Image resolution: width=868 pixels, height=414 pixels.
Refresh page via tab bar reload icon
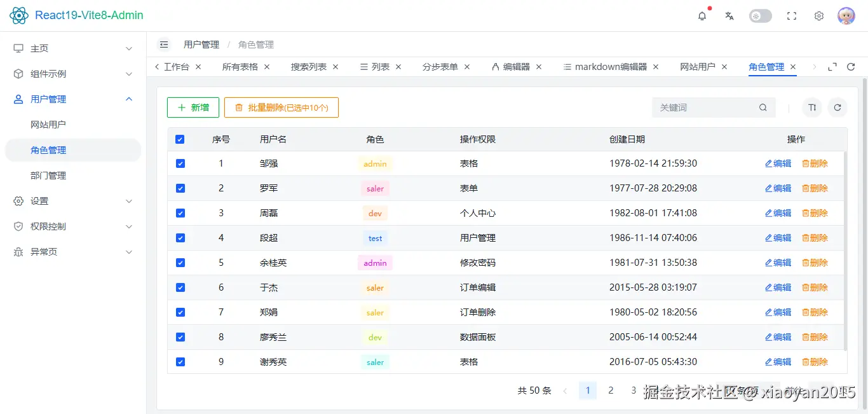[851, 67]
